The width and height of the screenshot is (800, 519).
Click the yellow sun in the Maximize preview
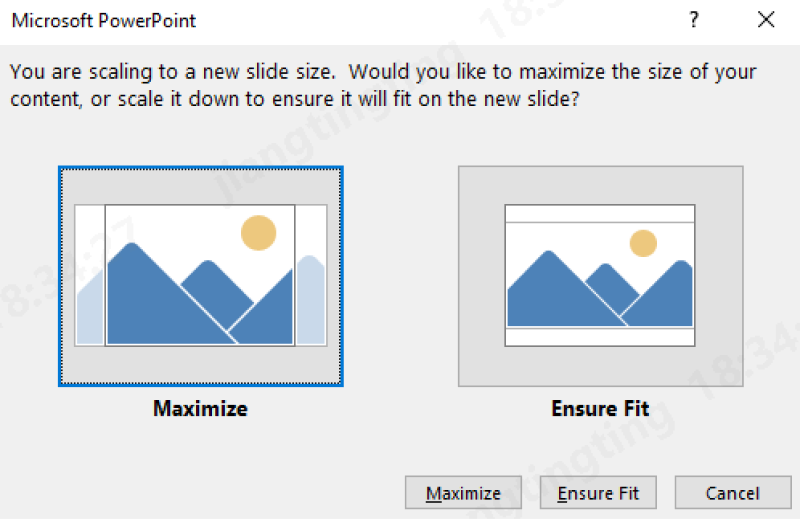259,233
